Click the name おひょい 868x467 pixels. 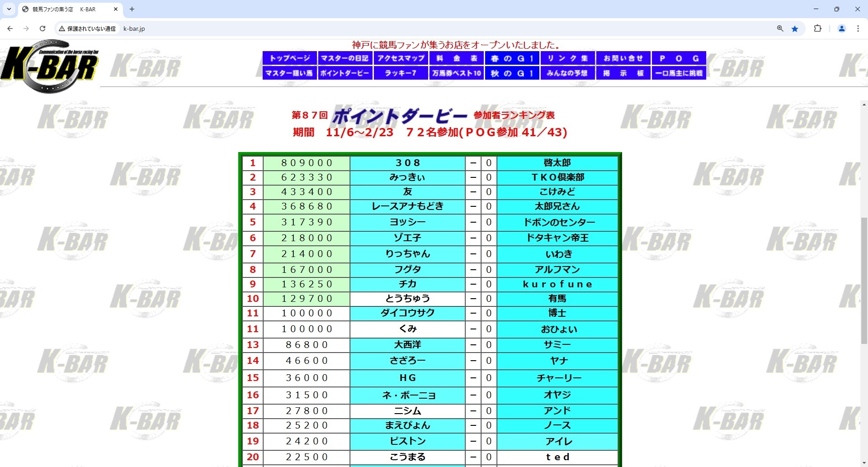point(557,329)
